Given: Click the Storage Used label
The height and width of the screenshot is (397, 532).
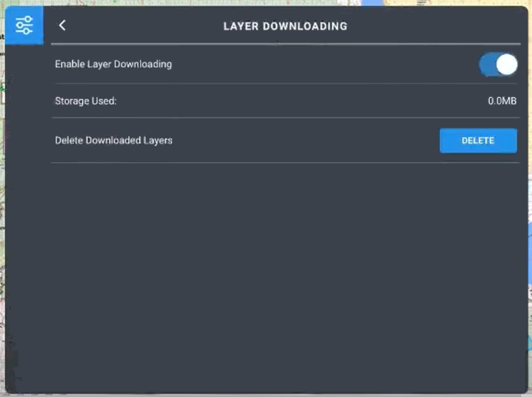Looking at the screenshot, I should tap(85, 101).
